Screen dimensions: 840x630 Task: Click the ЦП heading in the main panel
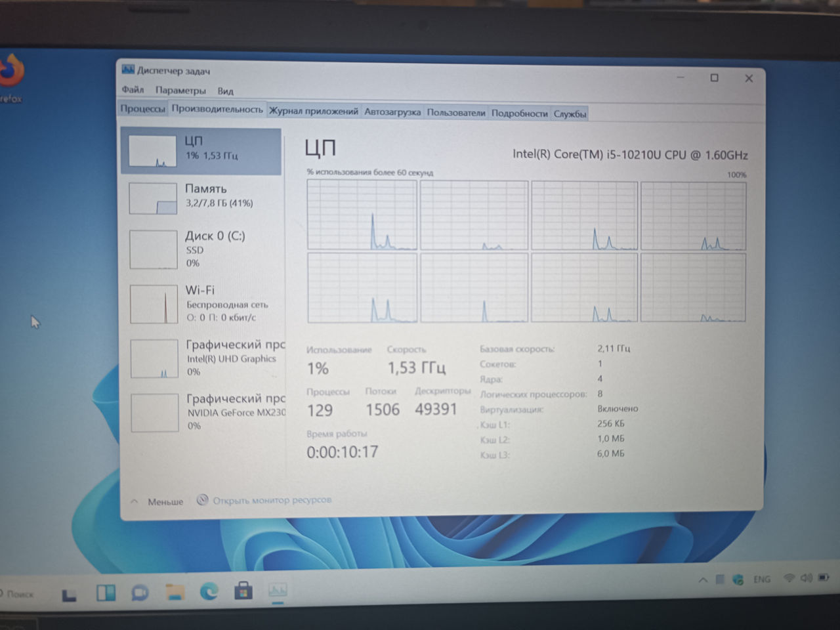pos(320,148)
